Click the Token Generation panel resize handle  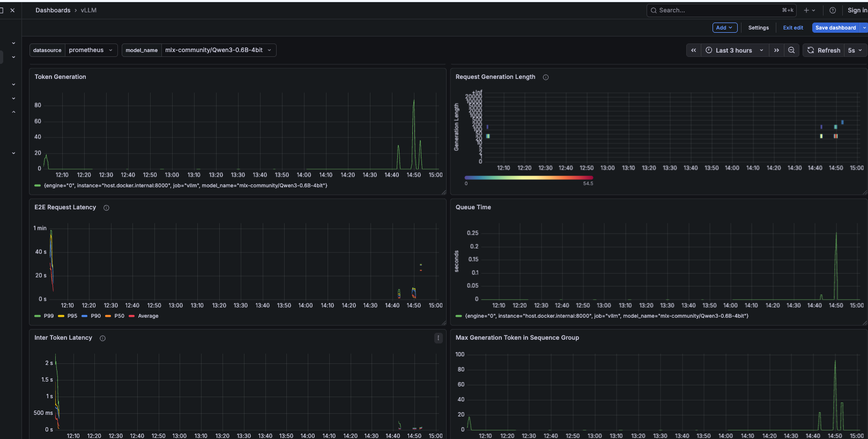point(443,193)
